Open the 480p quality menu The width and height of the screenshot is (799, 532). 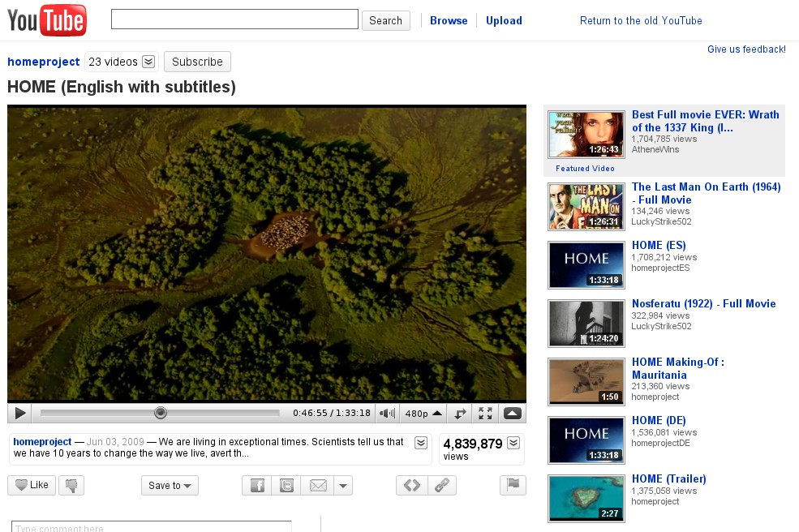(423, 414)
